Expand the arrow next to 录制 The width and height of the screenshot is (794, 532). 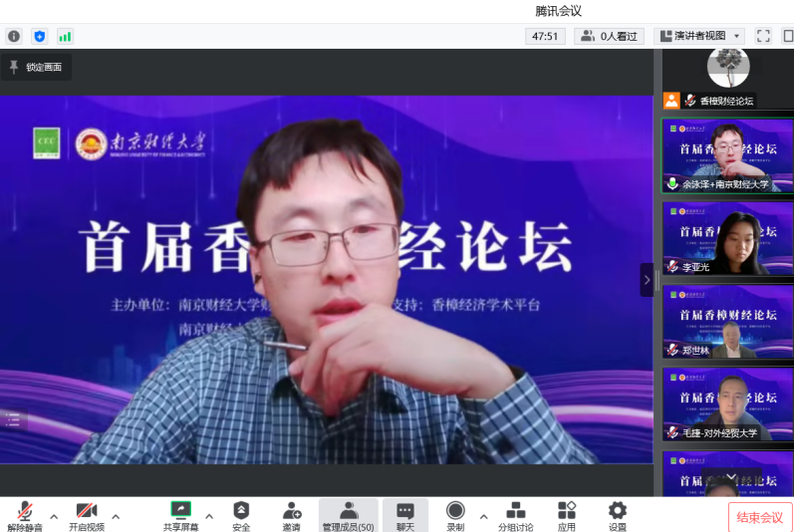click(x=483, y=516)
